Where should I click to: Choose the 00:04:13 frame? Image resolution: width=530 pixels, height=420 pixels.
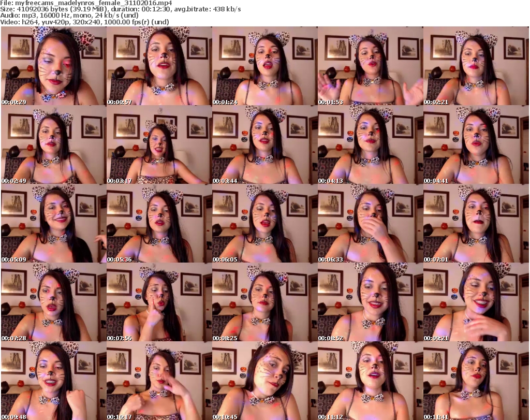(370, 144)
